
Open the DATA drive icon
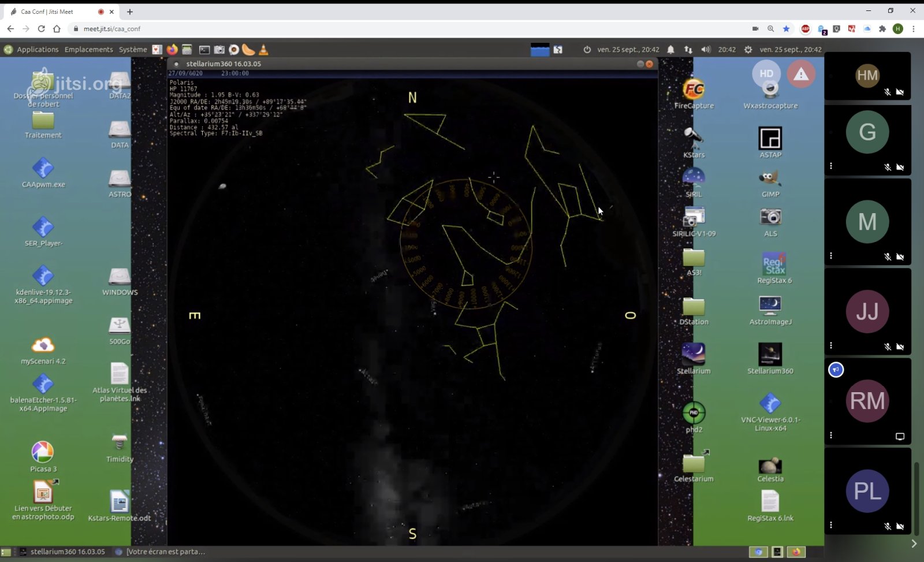point(120,129)
